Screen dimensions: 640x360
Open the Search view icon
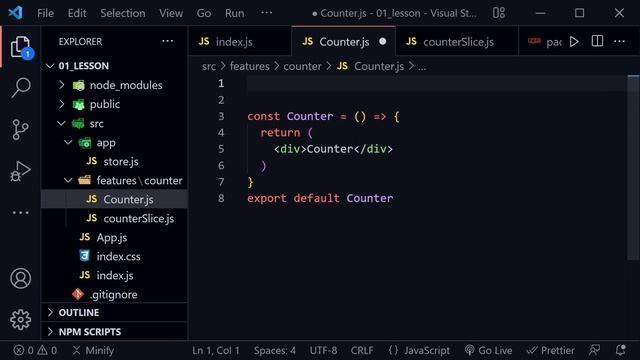point(20,88)
